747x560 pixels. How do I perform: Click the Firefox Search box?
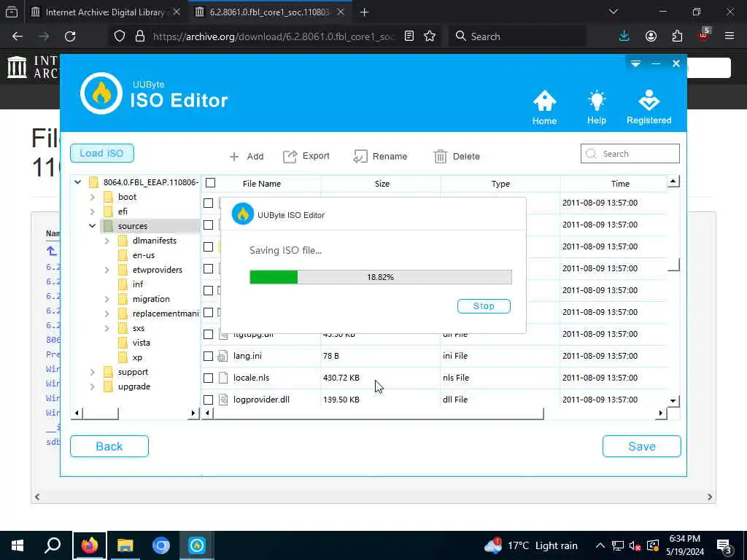click(x=517, y=36)
